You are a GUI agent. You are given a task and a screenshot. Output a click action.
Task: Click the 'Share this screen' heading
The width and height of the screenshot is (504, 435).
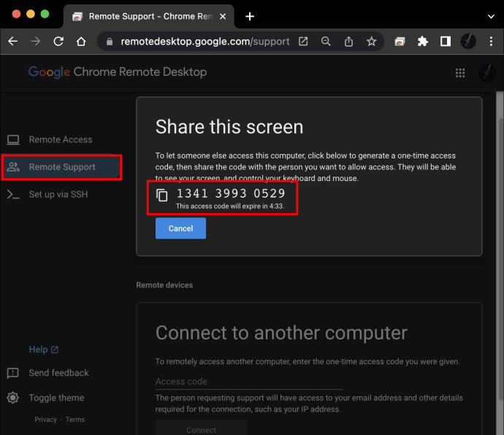229,127
